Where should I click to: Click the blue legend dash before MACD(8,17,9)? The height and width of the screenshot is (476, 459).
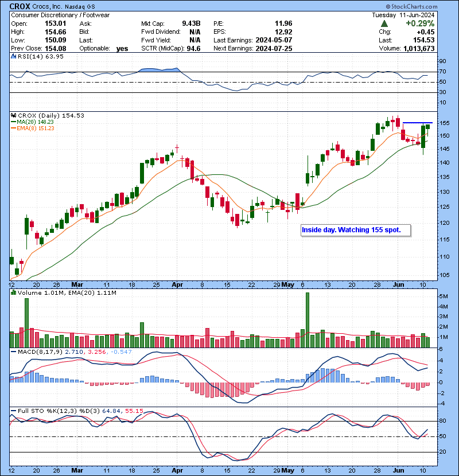tap(13, 352)
